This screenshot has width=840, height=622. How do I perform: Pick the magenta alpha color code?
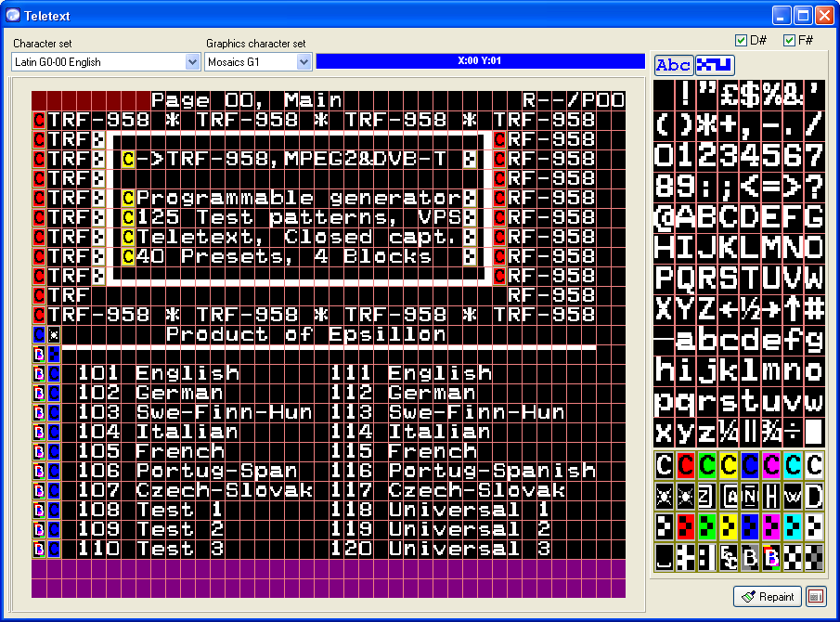pos(771,465)
